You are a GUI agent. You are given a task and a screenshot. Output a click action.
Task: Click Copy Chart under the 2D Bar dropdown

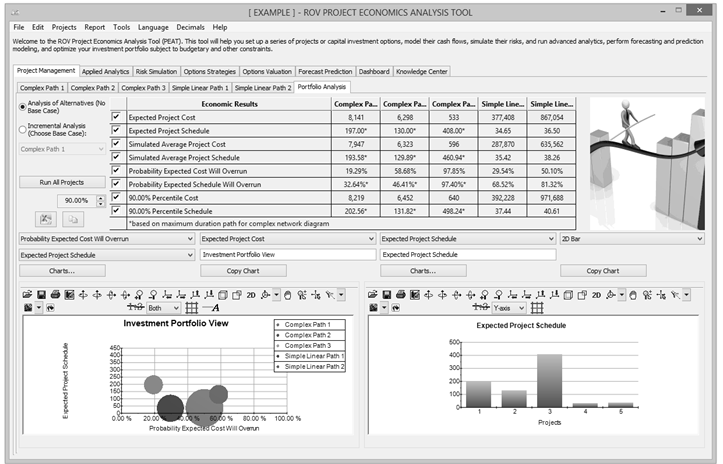coord(603,271)
